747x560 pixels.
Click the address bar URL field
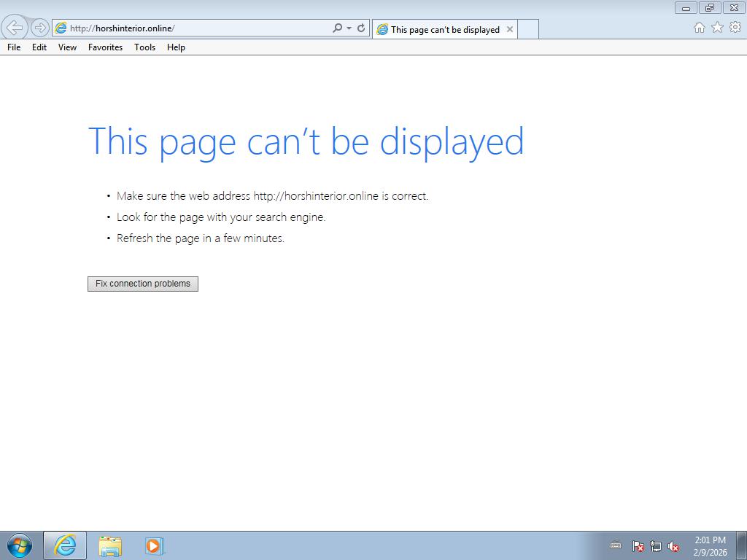point(197,28)
